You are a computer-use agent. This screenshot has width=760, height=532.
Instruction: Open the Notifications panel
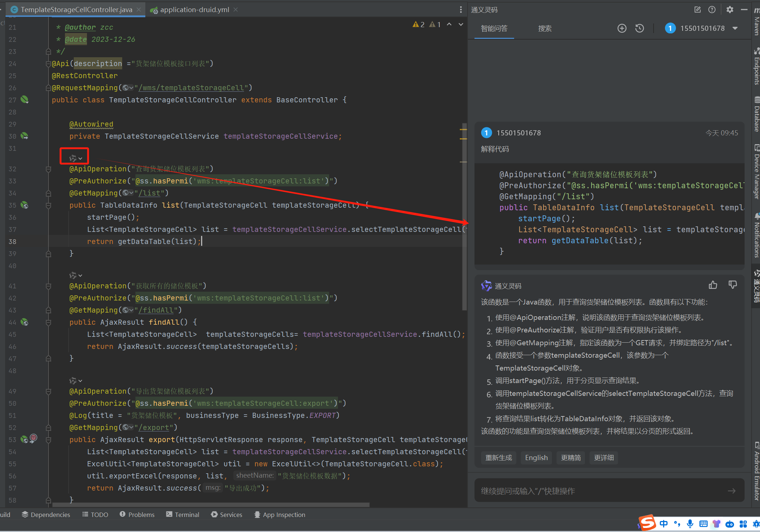tap(756, 238)
